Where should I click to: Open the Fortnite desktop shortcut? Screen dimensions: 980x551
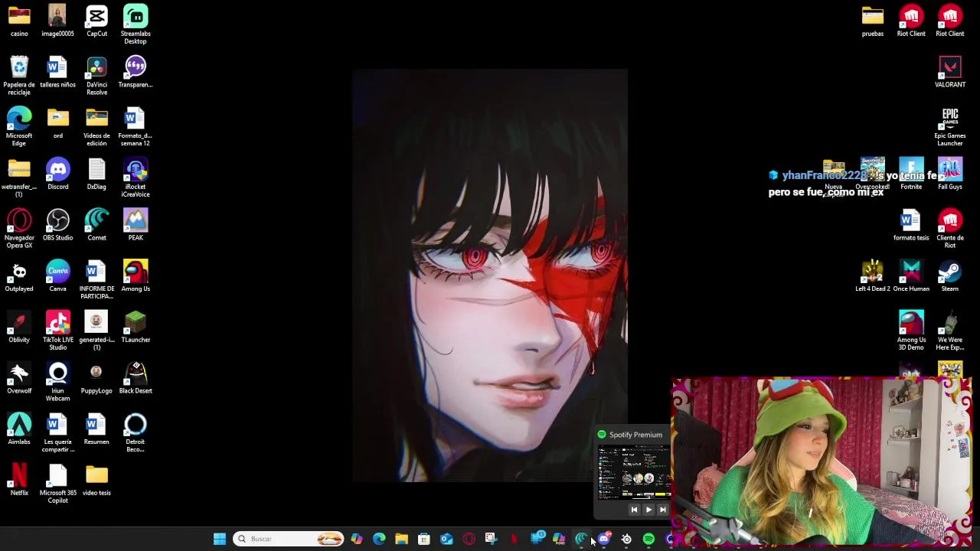[x=911, y=174]
